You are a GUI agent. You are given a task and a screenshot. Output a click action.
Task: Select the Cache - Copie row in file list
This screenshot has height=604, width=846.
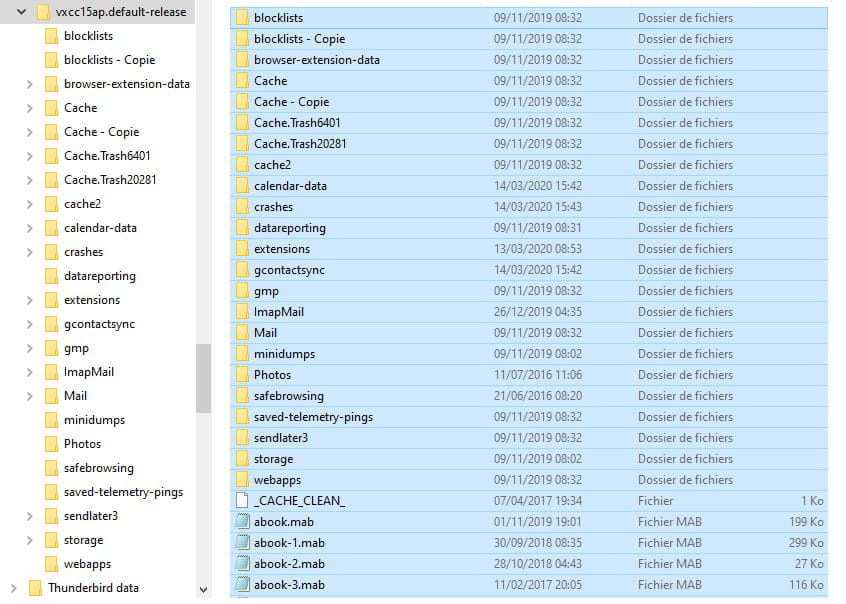(x=529, y=102)
